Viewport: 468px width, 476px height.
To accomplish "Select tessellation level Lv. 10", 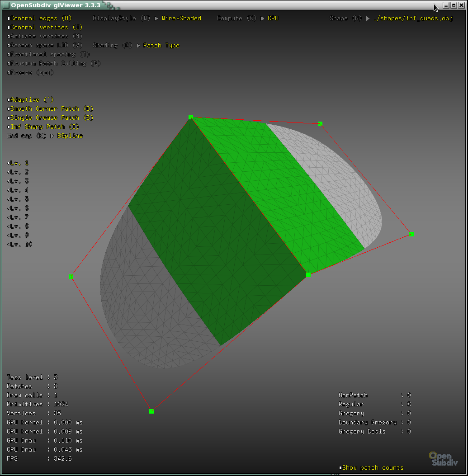I will click(x=19, y=244).
